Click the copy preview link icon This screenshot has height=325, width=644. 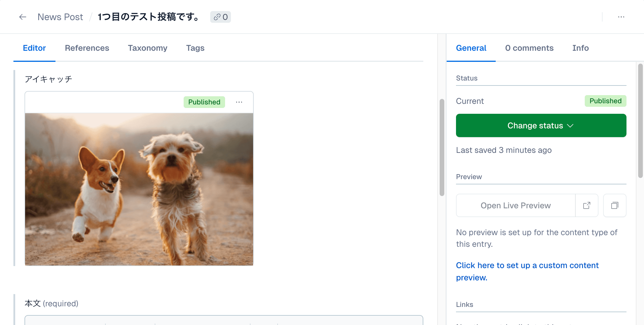[x=615, y=205]
